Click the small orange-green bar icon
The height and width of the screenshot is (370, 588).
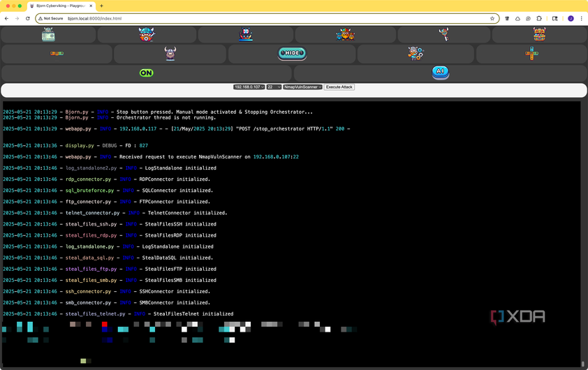click(x=57, y=53)
